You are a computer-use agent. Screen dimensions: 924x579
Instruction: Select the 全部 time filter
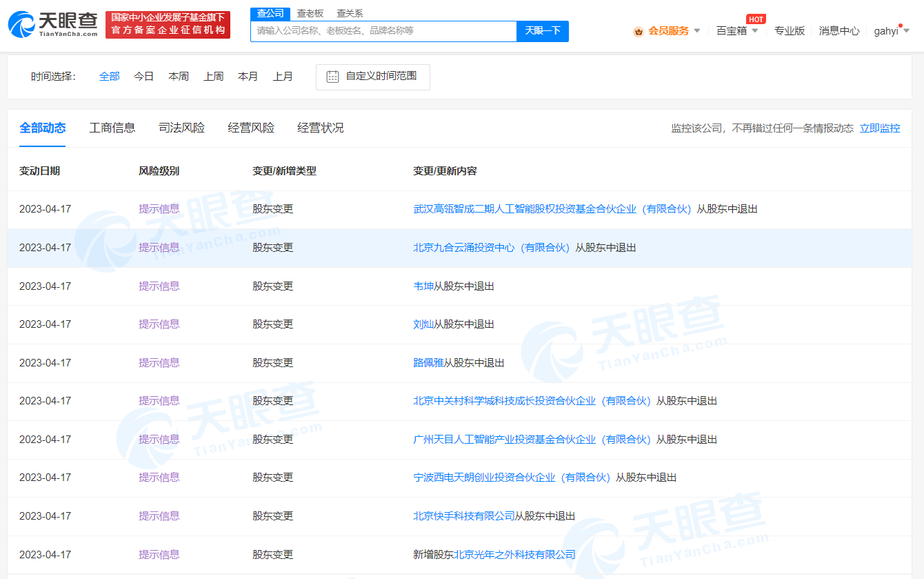pyautogui.click(x=110, y=77)
